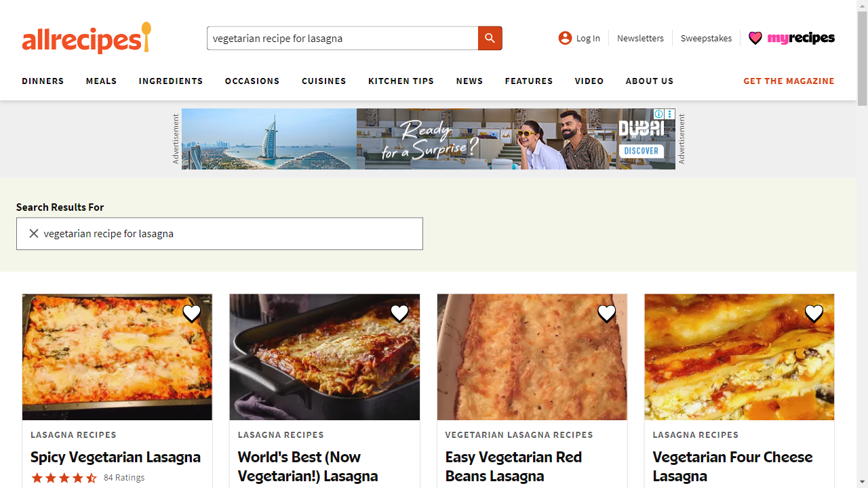
Task: Open Spicy Vegetarian Lasagna recipe title
Action: point(115,457)
